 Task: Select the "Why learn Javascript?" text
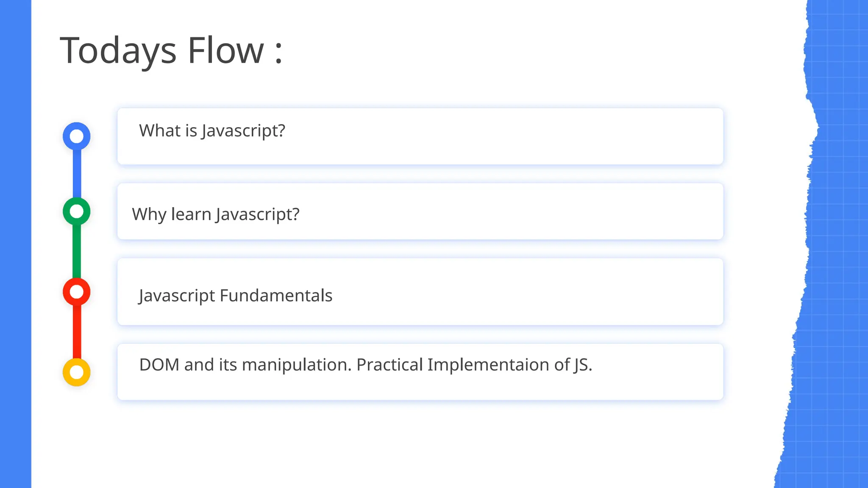click(x=215, y=214)
